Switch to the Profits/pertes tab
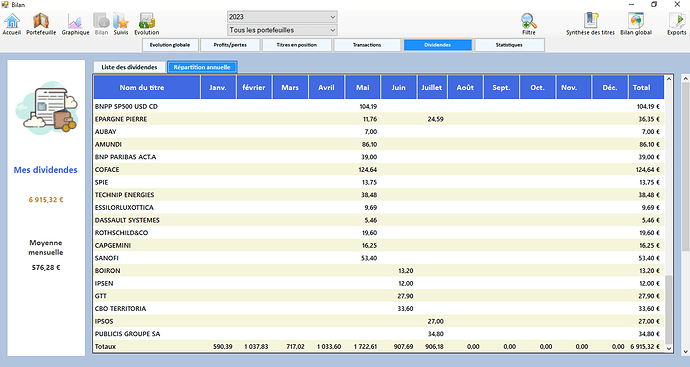690x367 pixels. pyautogui.click(x=230, y=45)
